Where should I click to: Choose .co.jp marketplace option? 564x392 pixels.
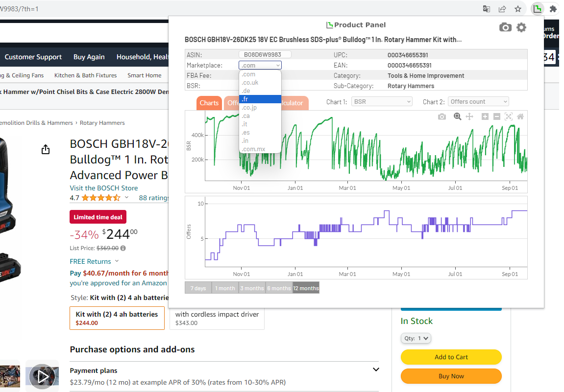point(260,108)
